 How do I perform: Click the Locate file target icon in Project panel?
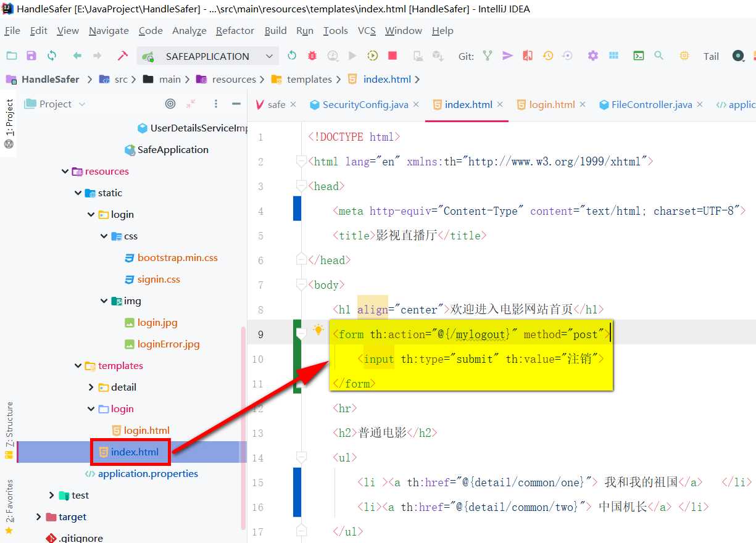point(171,104)
